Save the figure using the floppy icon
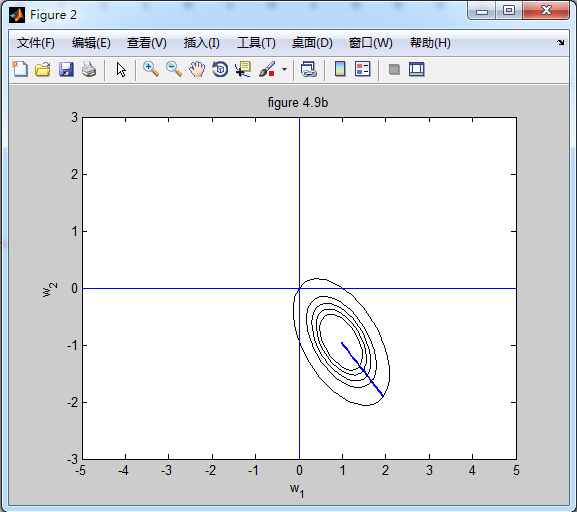Viewport: 577px width, 512px height. click(x=66, y=69)
